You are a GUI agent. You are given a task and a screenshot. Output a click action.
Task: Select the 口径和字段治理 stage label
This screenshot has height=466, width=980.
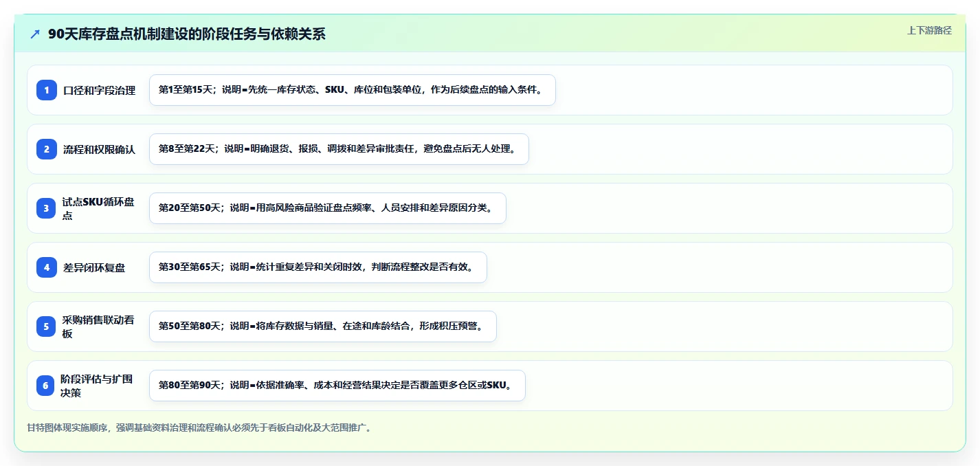click(100, 90)
